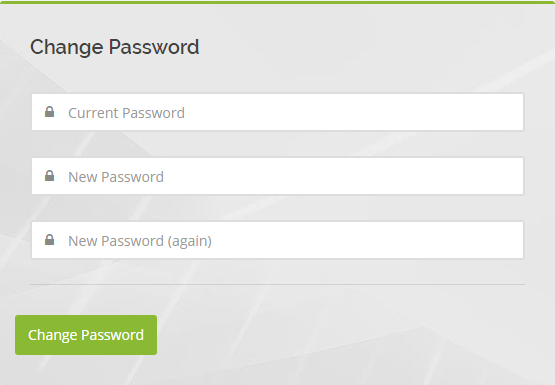Screen dimensions: 555x385
Task: Click blank space inside confirm password box
Action: [368, 240]
